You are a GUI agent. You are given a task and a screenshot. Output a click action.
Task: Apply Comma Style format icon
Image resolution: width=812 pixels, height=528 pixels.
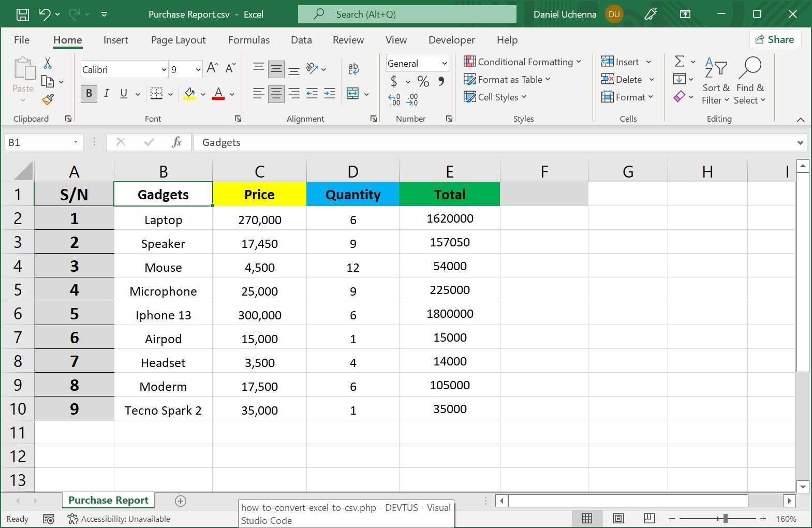tap(441, 81)
